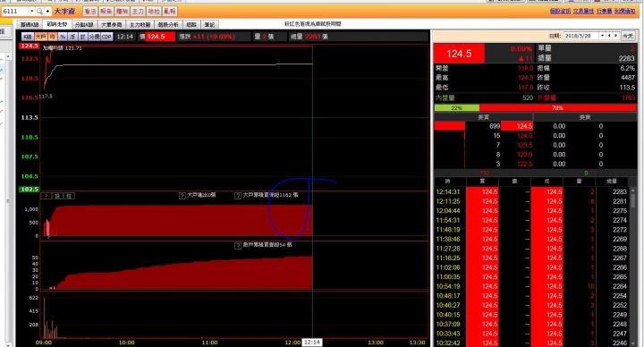Viewport: 644px width, 347px height.
Task: Click the 體檢 button
Action: tap(122, 12)
